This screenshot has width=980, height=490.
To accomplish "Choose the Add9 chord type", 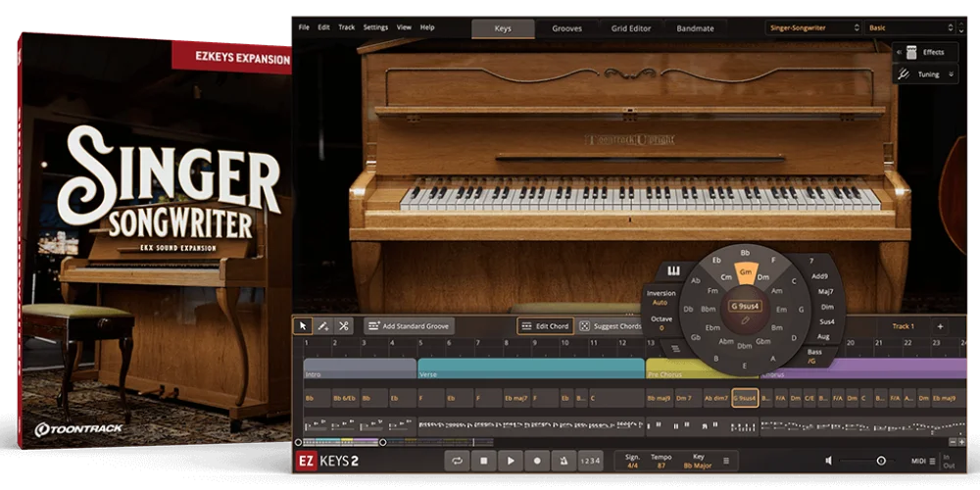I will tap(819, 275).
